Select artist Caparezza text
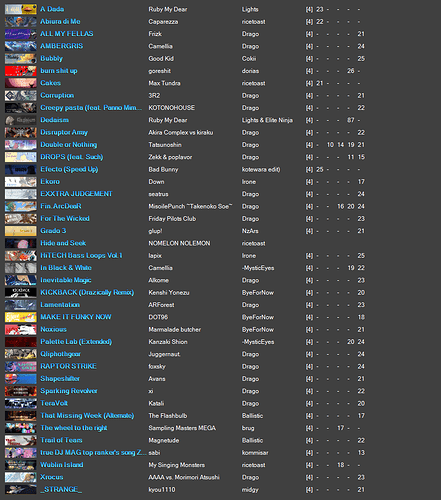 tap(163, 22)
